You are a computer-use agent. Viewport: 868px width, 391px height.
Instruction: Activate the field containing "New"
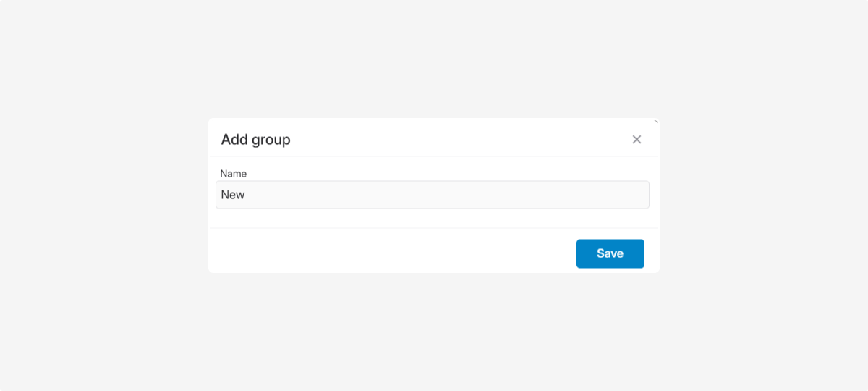(432, 195)
